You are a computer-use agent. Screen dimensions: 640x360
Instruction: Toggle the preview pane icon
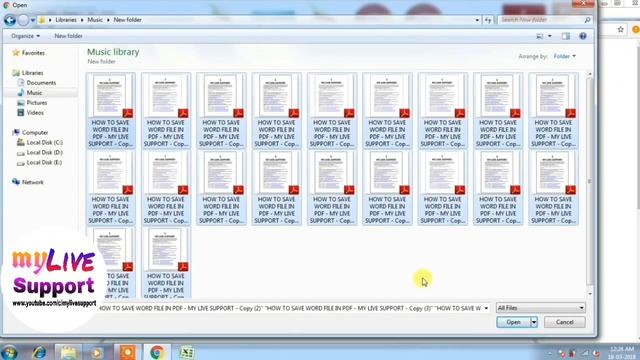566,36
